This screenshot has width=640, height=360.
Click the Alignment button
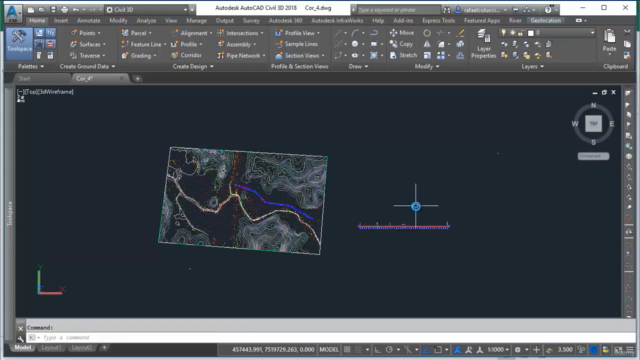191,33
